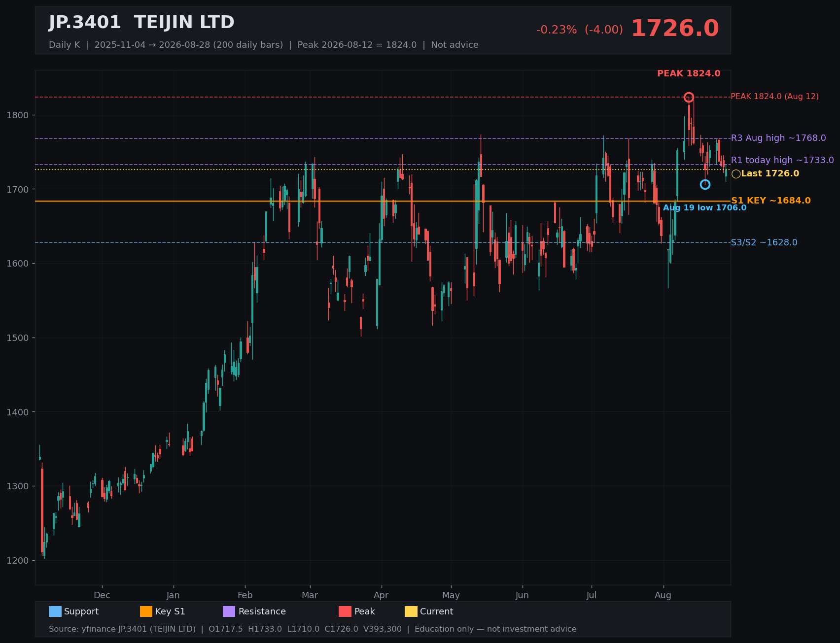Click the 'May' x-axis label
This screenshot has width=840, height=643.
[451, 595]
